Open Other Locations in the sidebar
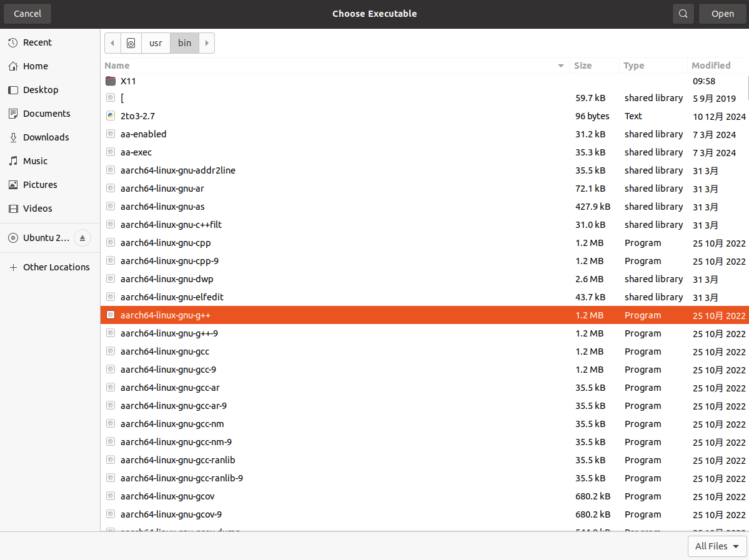Viewport: 749px width, 560px height. click(x=50, y=267)
